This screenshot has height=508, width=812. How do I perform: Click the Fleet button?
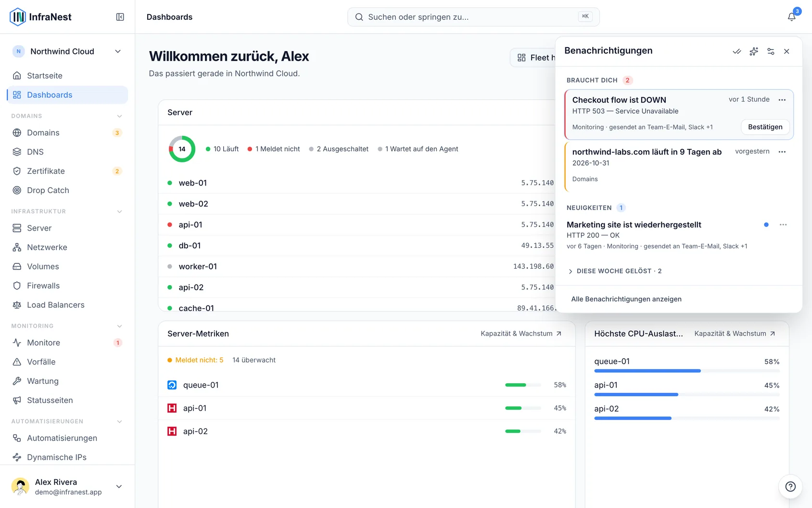coord(533,58)
